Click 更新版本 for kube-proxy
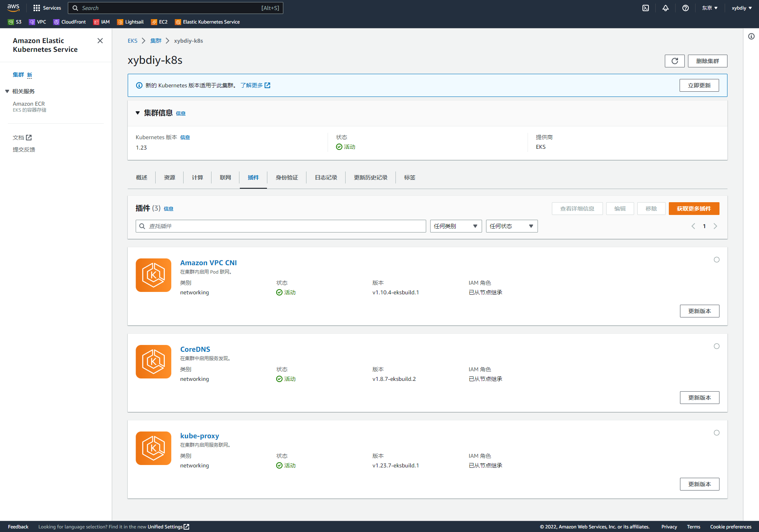Image resolution: width=759 pixels, height=532 pixels. tap(700, 484)
